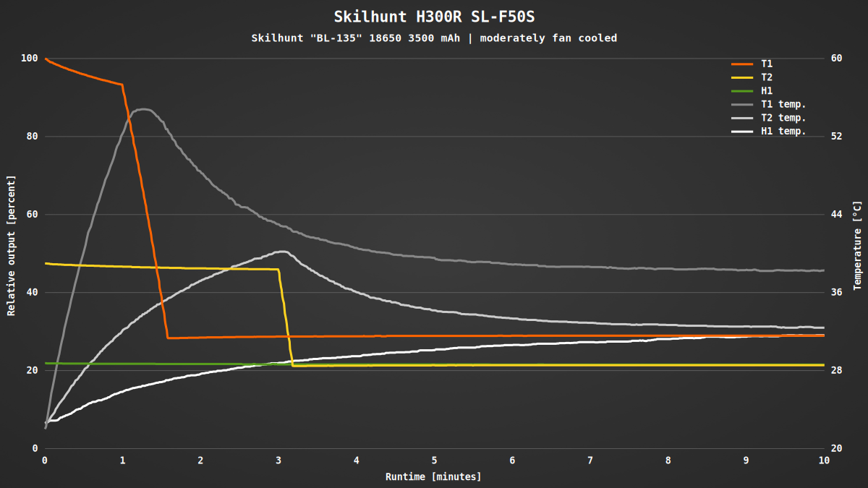Click the 36 tick on the temperature axis
Screen dimensions: 868x488
coord(836,292)
